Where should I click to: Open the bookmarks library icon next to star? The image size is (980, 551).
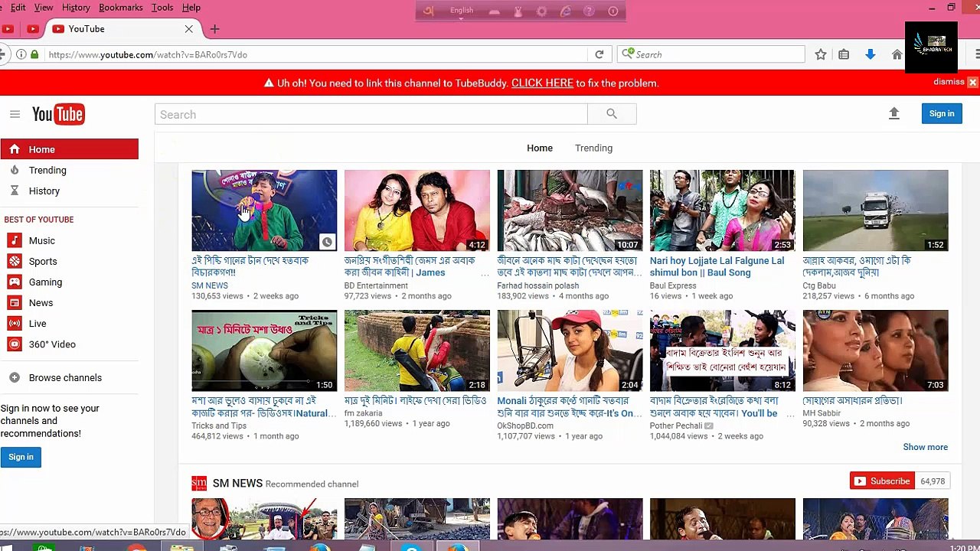pos(844,54)
